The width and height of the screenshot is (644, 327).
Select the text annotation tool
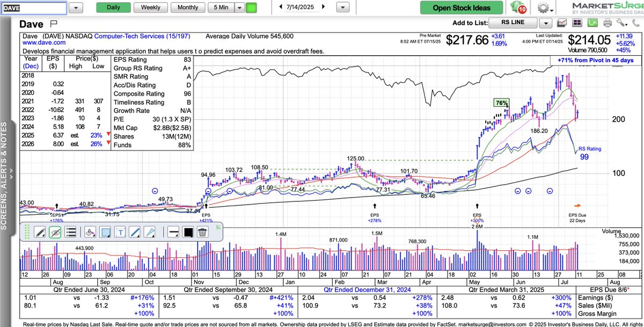coord(120,232)
